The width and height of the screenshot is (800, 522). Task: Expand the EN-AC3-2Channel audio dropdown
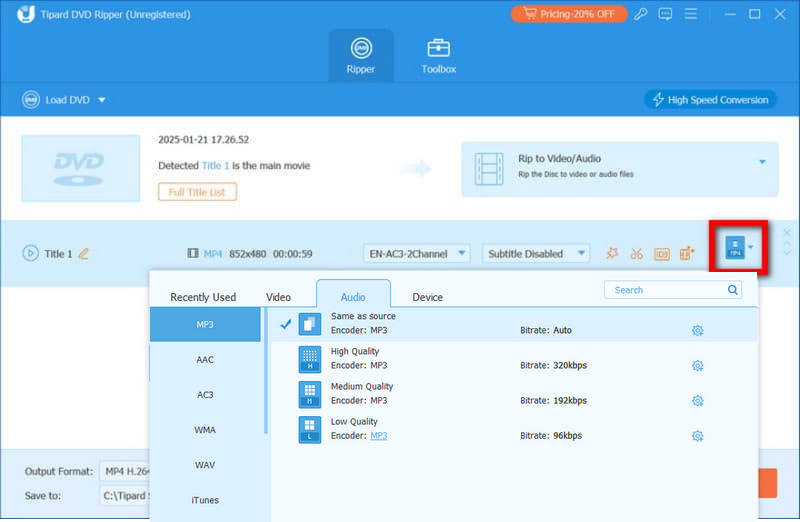tap(416, 254)
